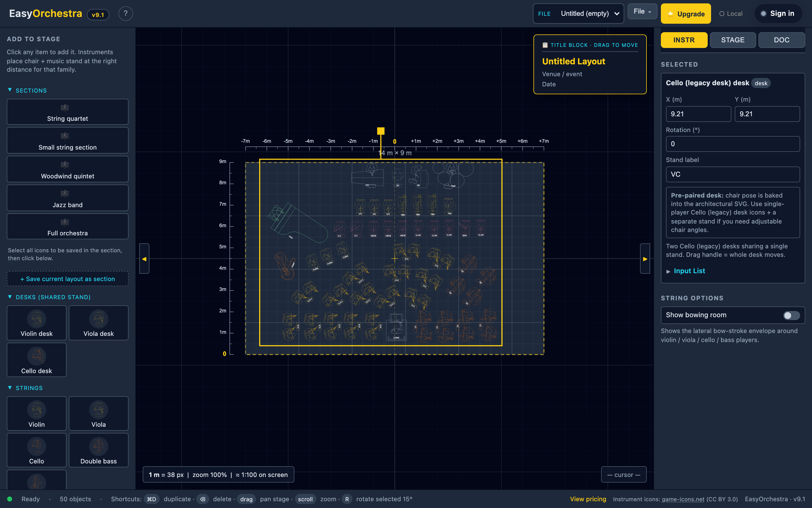
Task: Open the help question-mark button
Action: [125, 14]
